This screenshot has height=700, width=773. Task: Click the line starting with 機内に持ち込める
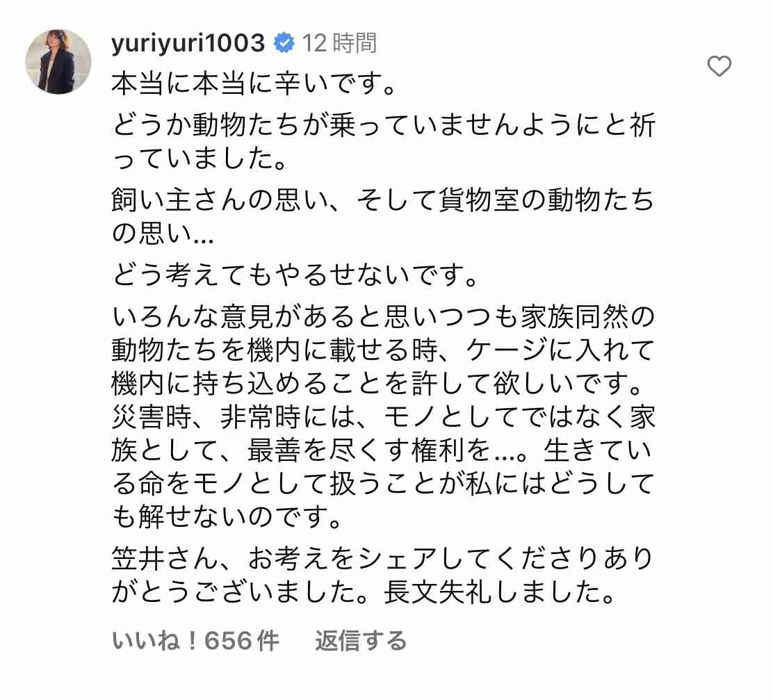[377, 384]
